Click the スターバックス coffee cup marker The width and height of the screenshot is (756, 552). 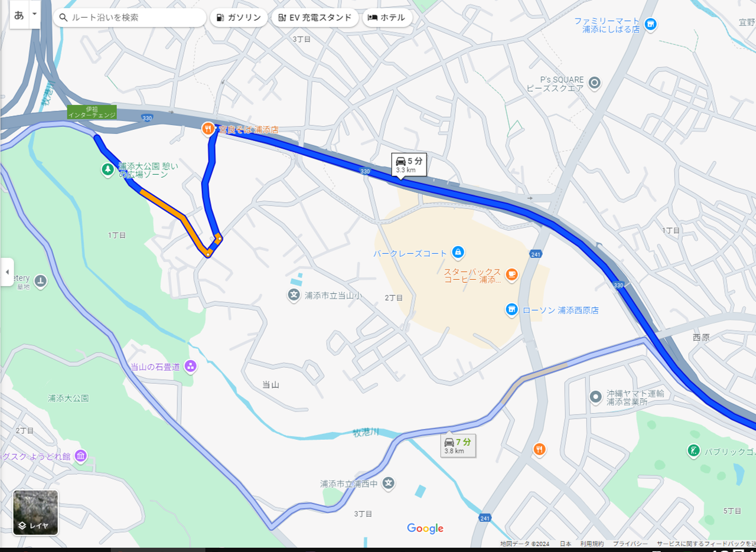[511, 273]
